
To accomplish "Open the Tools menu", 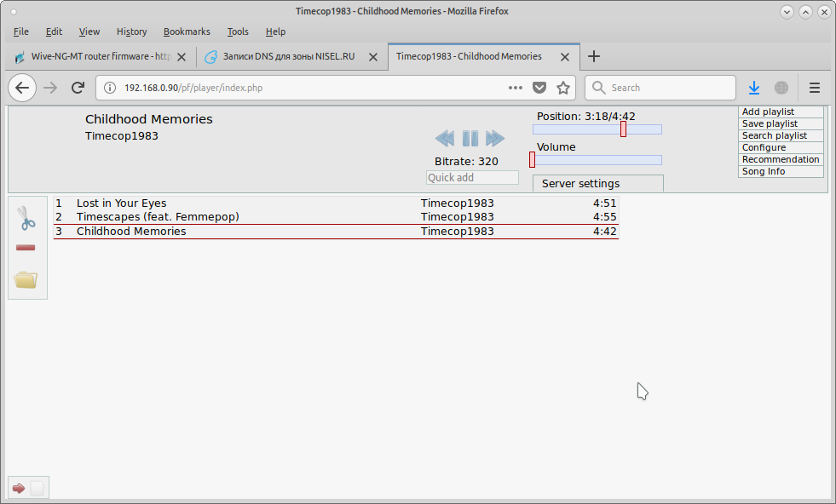I will tap(238, 31).
